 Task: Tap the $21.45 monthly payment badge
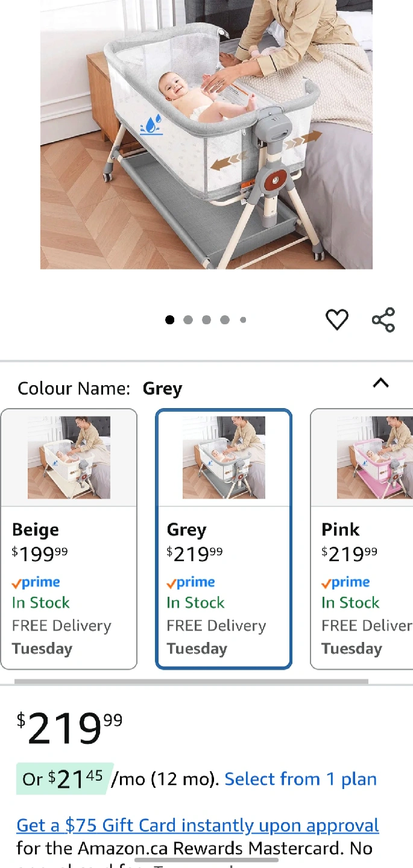tap(63, 779)
